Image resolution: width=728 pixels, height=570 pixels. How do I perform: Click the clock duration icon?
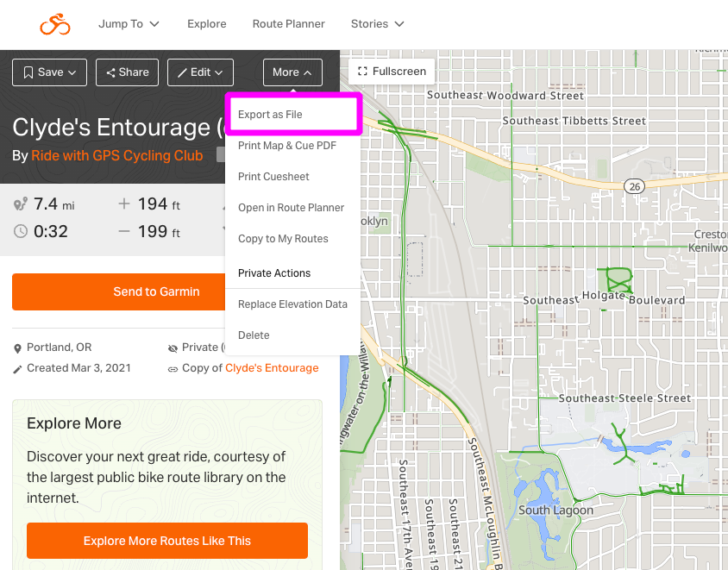[x=21, y=231]
